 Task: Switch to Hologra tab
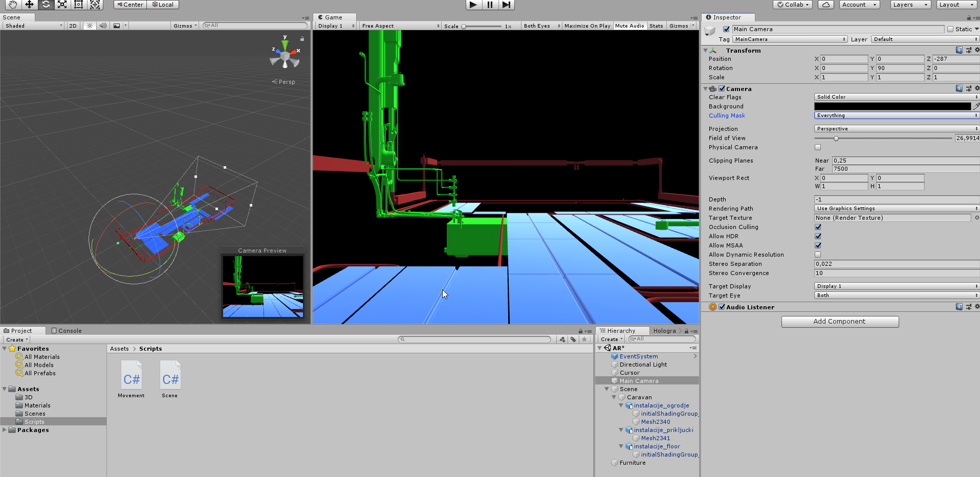(x=664, y=331)
